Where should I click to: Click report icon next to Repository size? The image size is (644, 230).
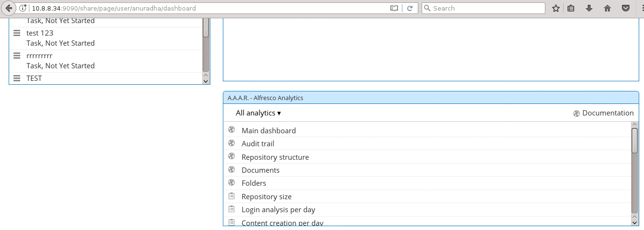tap(232, 196)
